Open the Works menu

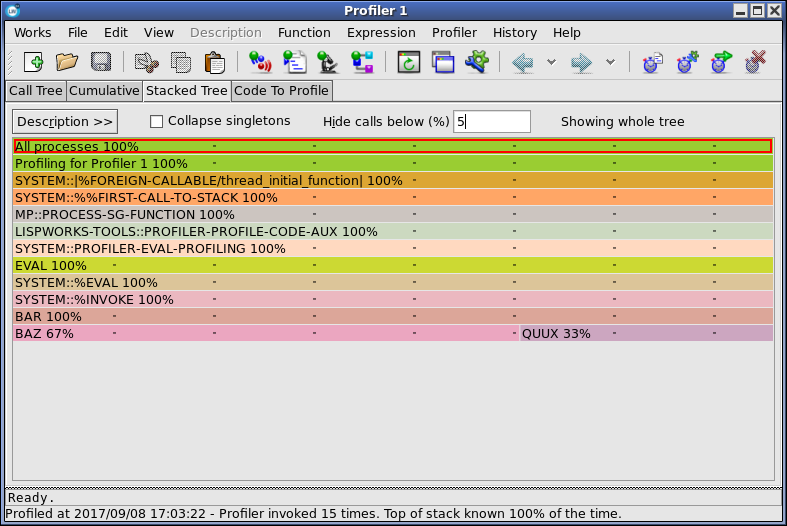[x=33, y=33]
